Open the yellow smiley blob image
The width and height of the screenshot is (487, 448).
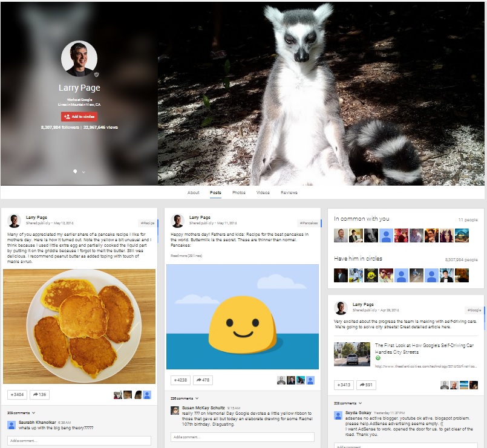click(243, 317)
